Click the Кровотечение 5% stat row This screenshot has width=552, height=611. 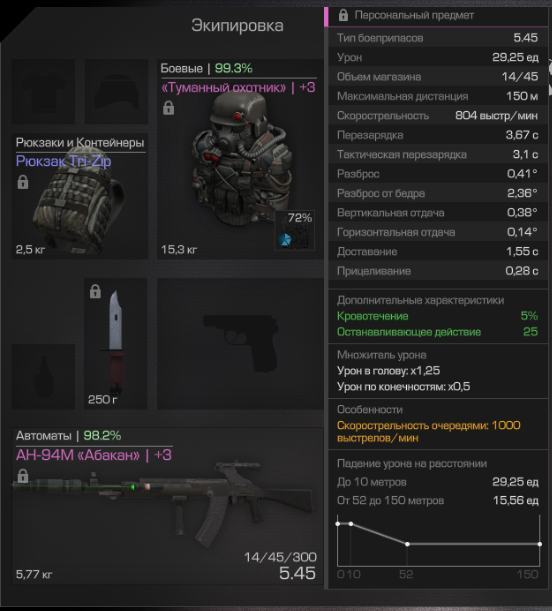[x=437, y=316]
